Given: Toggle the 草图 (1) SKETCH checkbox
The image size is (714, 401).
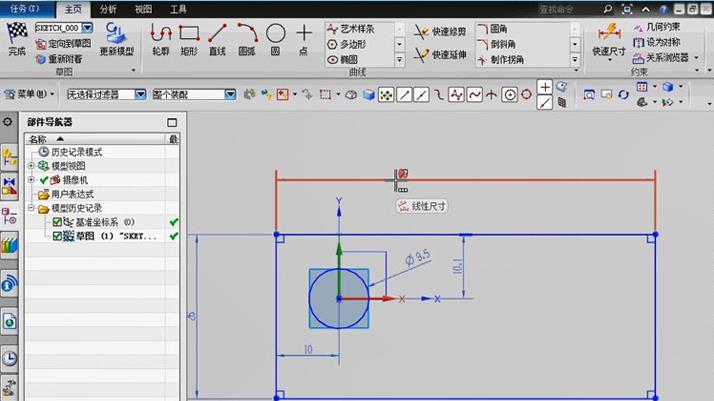Looking at the screenshot, I should pyautogui.click(x=57, y=236).
